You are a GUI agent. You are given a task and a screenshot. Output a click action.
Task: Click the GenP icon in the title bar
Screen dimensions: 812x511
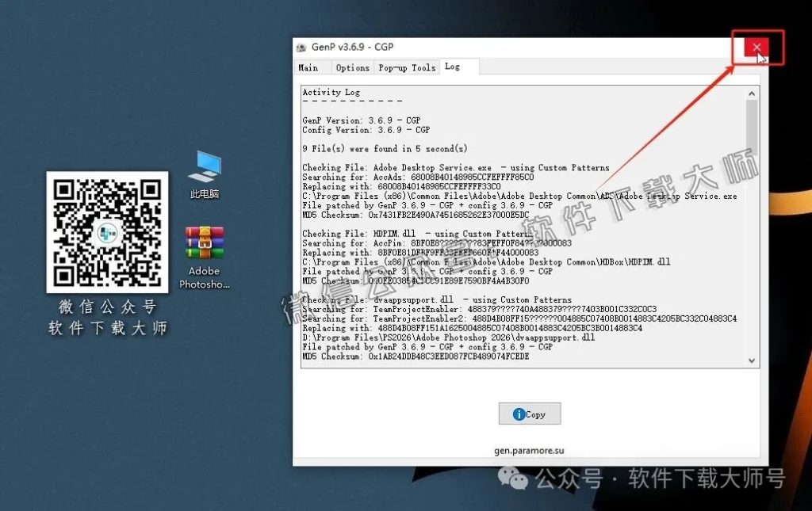304,47
